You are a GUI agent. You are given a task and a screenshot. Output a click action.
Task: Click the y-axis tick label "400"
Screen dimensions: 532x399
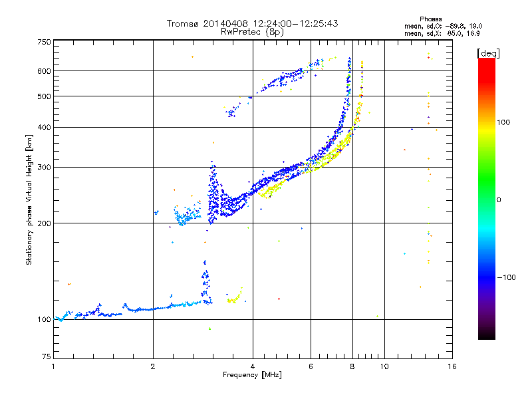[44, 128]
